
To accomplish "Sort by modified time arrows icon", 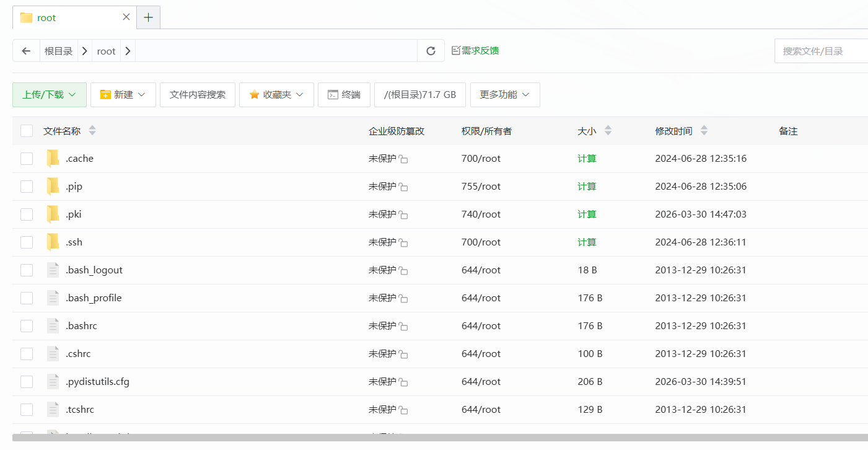I will (x=704, y=131).
